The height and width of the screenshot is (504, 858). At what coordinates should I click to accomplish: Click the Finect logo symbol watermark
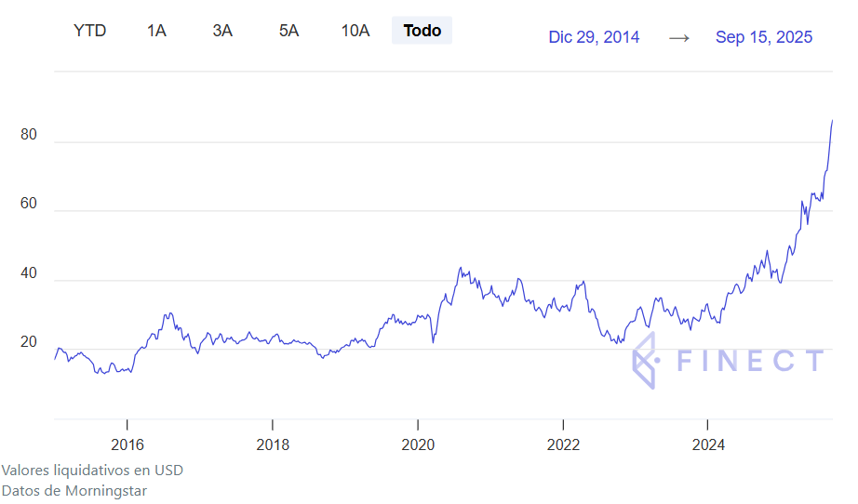pyautogui.click(x=647, y=361)
